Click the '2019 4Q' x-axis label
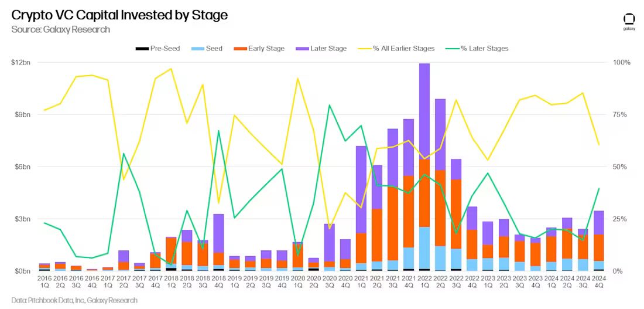 [282, 283]
